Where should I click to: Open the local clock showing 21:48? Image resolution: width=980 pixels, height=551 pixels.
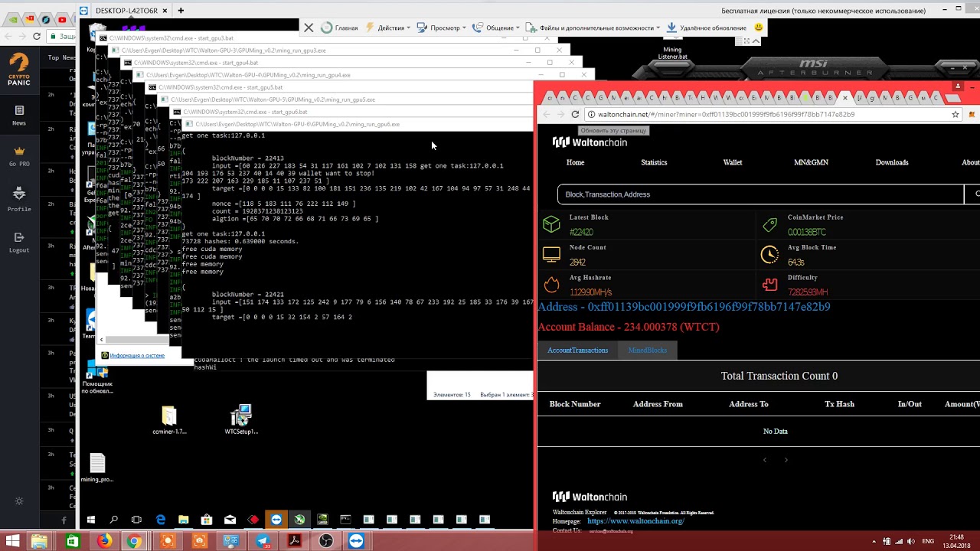[956, 541]
